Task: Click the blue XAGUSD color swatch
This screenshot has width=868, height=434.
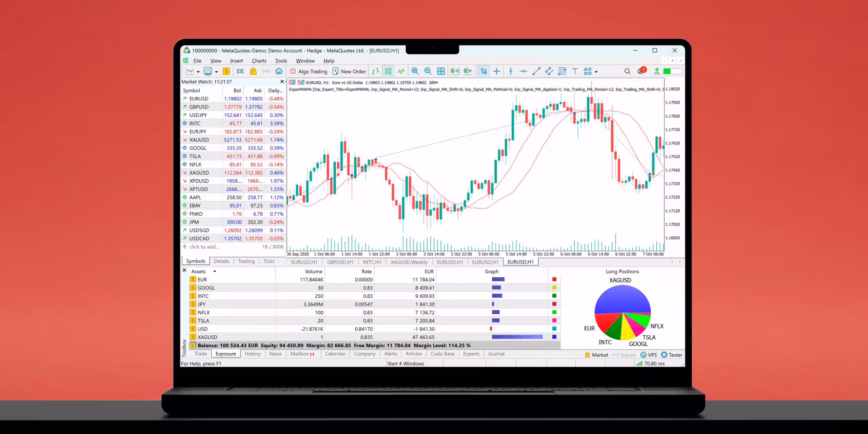Action: click(554, 337)
